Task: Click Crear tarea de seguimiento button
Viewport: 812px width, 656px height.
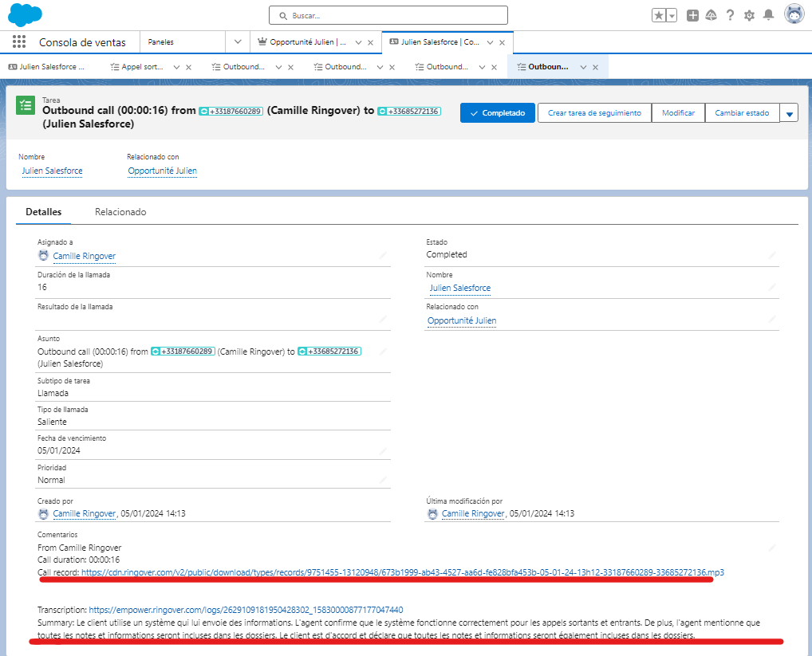Action: [594, 112]
